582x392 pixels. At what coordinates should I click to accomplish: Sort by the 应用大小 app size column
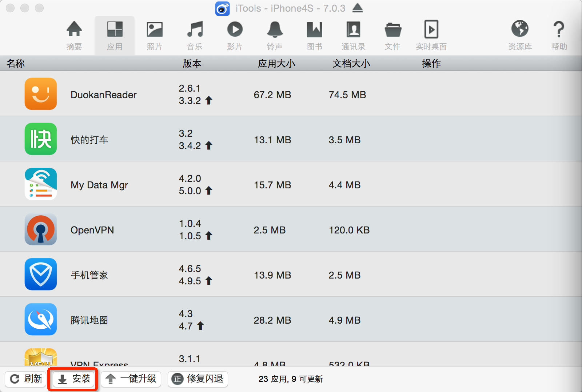(276, 63)
